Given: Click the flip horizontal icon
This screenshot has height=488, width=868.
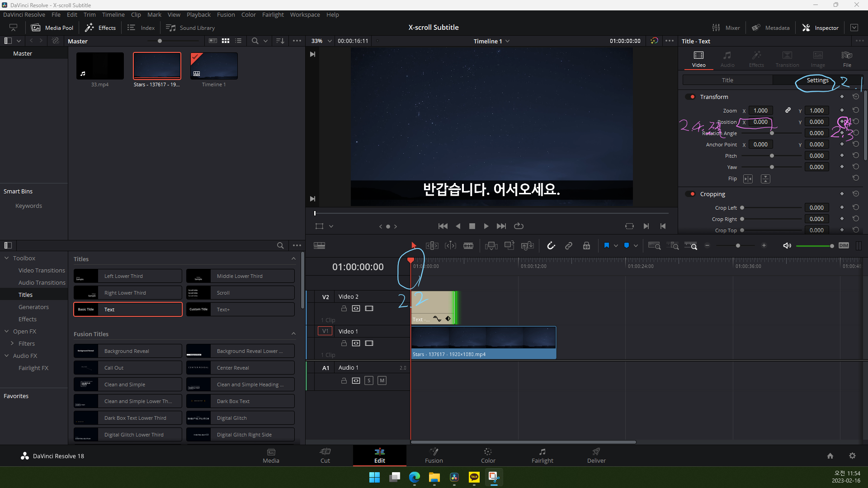Looking at the screenshot, I should [x=748, y=179].
